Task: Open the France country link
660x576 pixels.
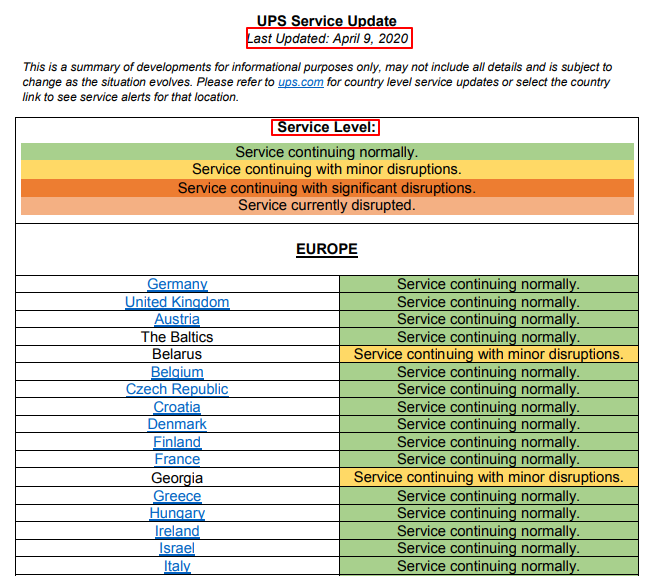Action: pos(177,459)
